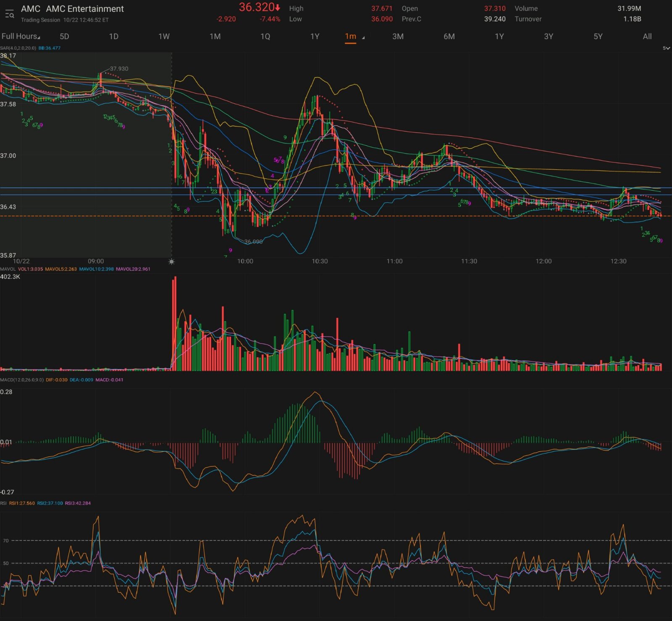Open the RSI indicator label
672x621 pixels.
pos(3,503)
